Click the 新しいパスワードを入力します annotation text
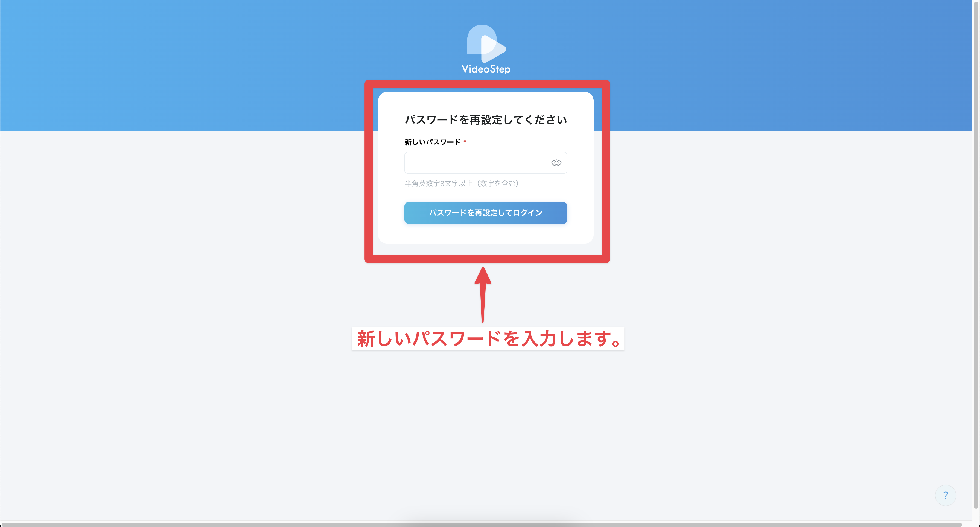 (x=488, y=338)
